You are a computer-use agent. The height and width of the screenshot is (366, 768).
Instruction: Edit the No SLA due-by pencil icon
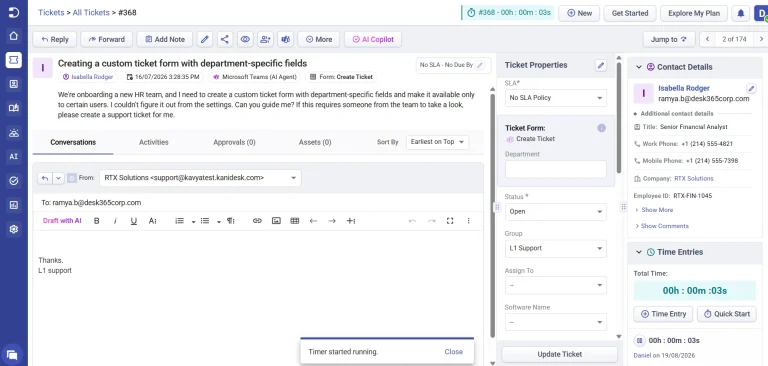(480, 65)
